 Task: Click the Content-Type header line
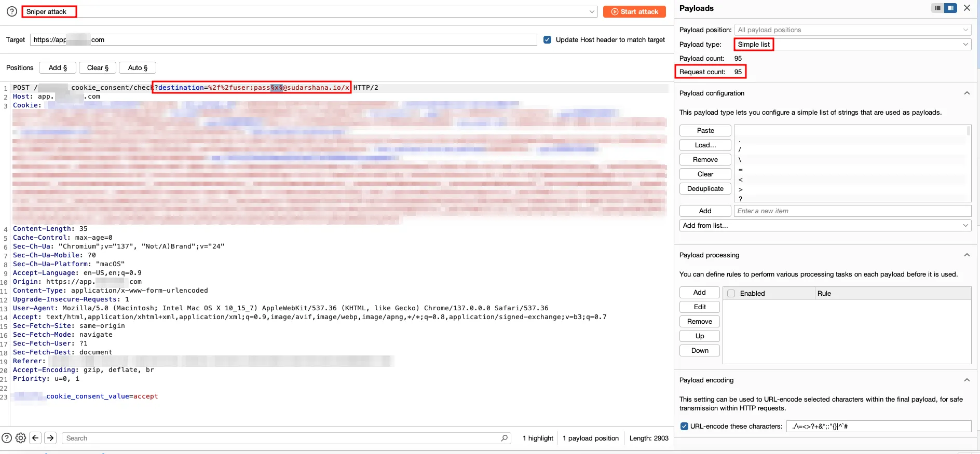click(x=111, y=290)
